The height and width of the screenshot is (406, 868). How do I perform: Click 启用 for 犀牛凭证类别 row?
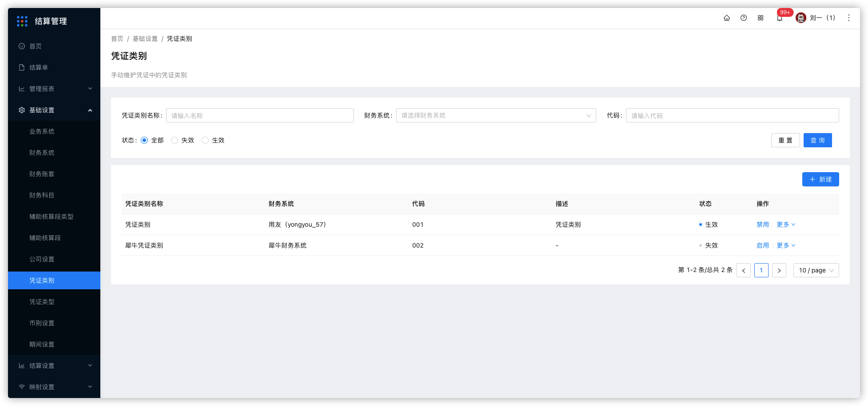tap(762, 245)
